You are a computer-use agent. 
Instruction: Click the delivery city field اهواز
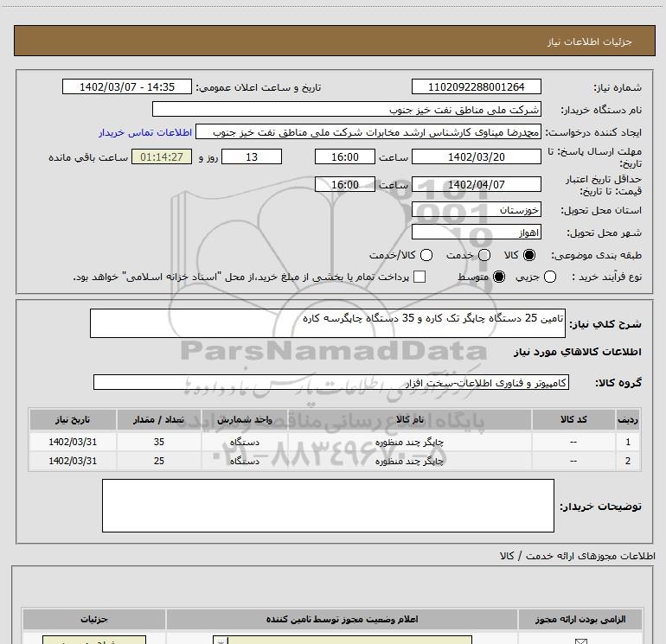point(477,233)
